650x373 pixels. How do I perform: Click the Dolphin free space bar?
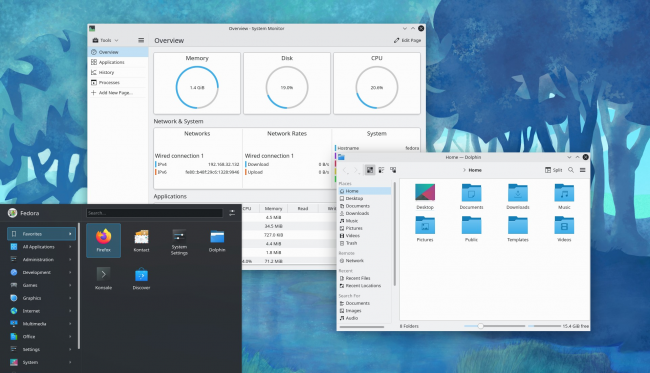(x=544, y=326)
